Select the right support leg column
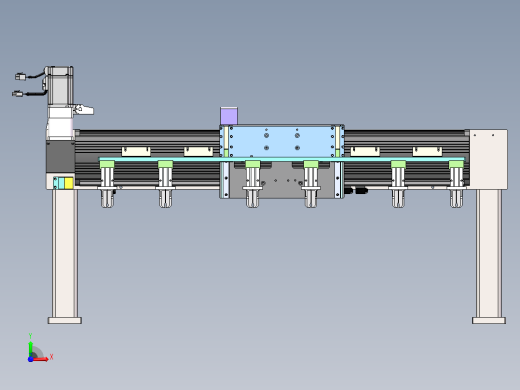This screenshot has height=390, width=520. pos(489,253)
